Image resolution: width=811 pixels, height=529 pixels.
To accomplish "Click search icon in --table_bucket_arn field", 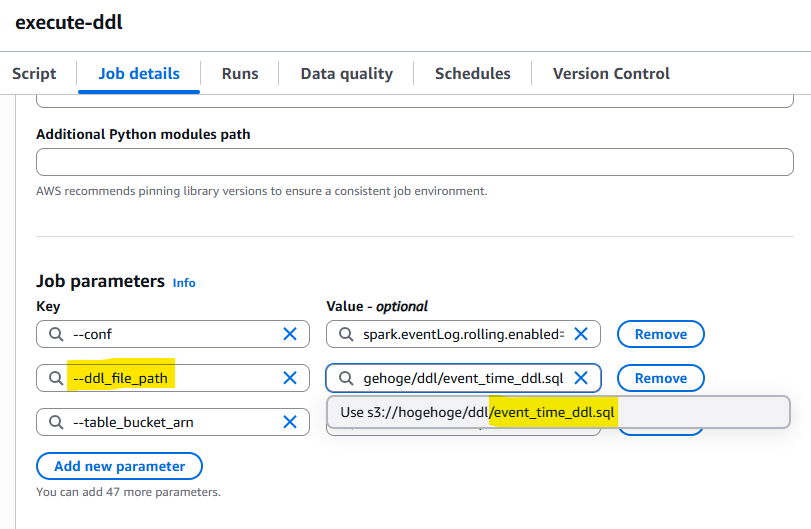I will [x=56, y=422].
